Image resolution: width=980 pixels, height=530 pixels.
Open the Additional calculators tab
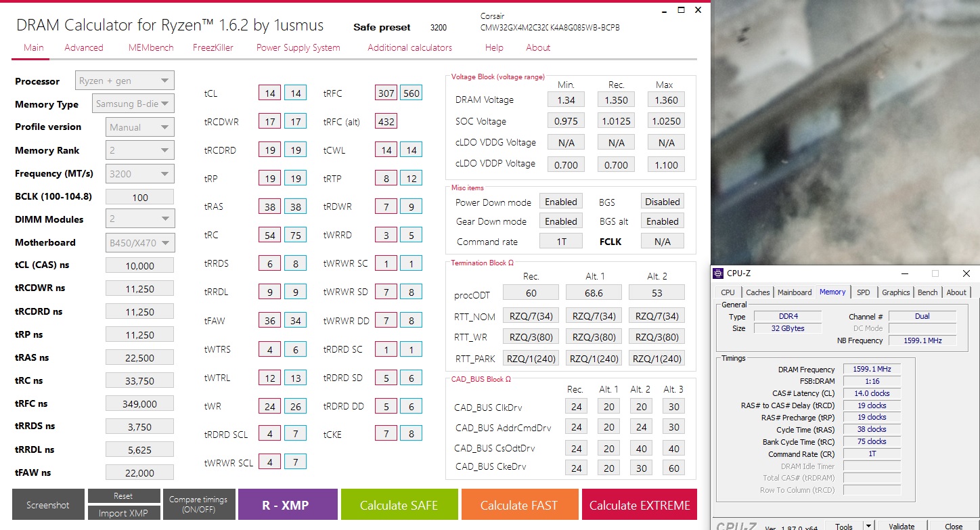pyautogui.click(x=409, y=47)
